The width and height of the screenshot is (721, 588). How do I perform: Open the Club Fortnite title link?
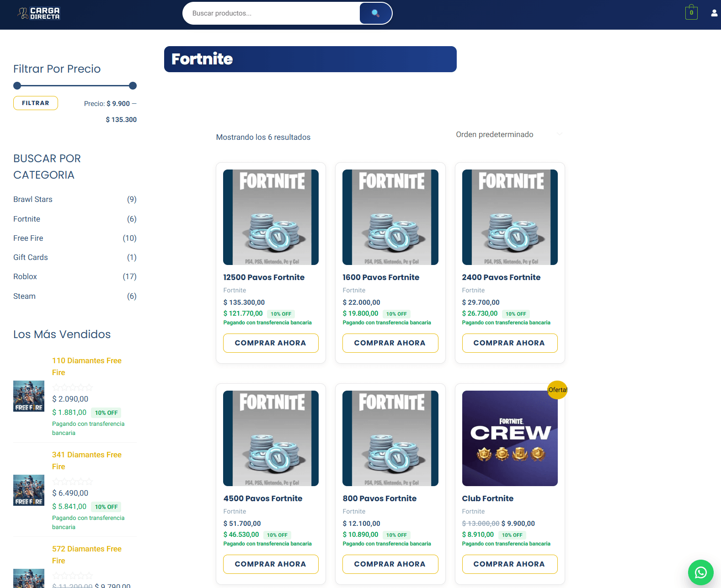point(487,498)
